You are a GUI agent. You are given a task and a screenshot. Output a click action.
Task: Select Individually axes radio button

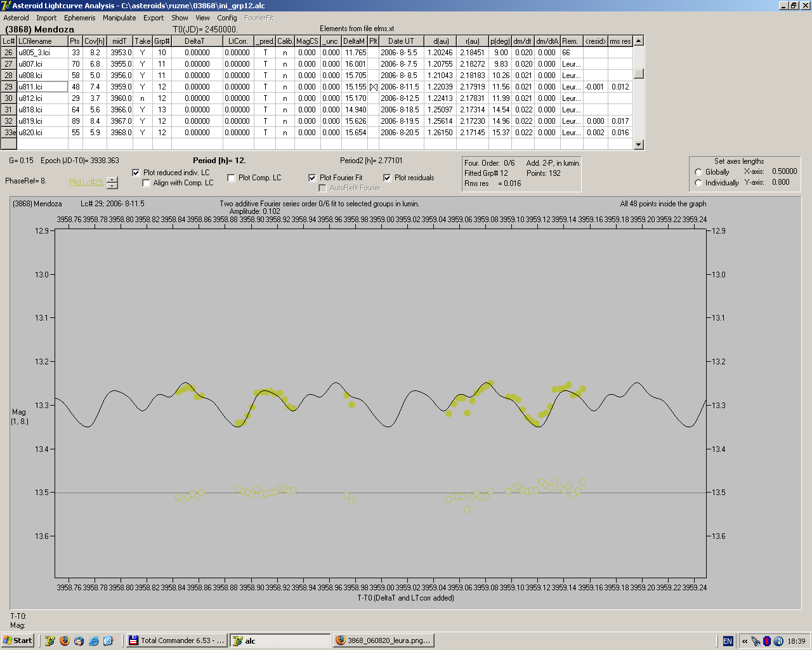(x=698, y=183)
